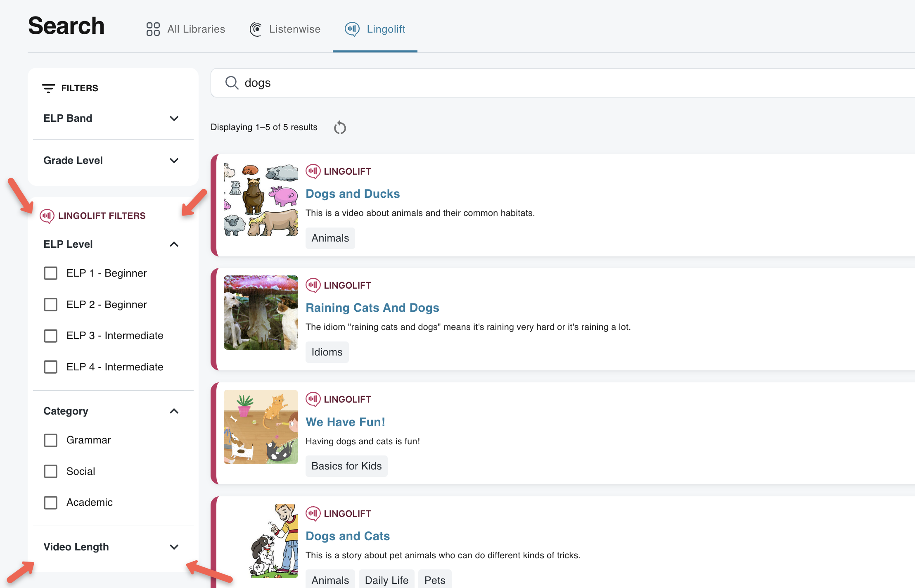The image size is (915, 588).
Task: Click the Basics for Kids tag
Action: [346, 466]
